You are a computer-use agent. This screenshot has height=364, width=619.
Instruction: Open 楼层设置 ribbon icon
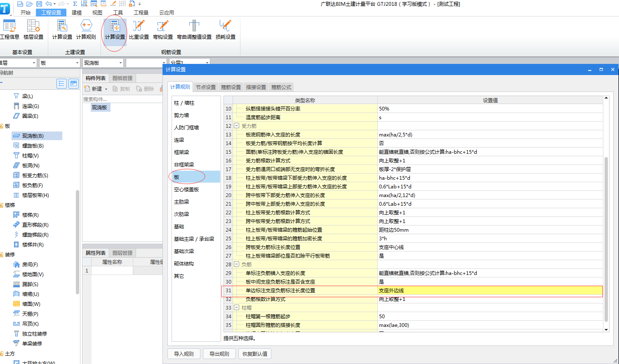tap(33, 30)
